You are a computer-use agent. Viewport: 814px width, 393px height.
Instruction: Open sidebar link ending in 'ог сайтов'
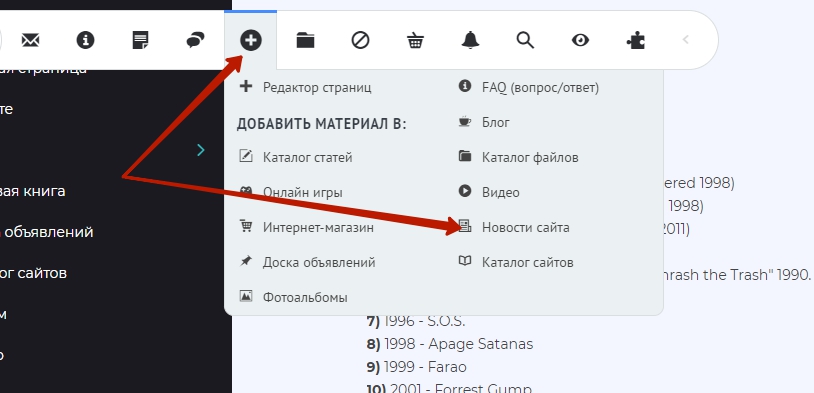33,273
